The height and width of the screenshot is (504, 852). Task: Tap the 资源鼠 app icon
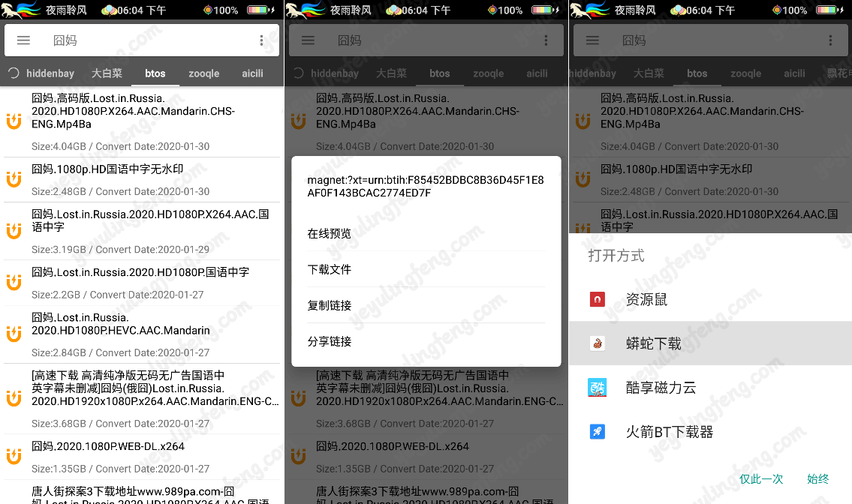(597, 300)
